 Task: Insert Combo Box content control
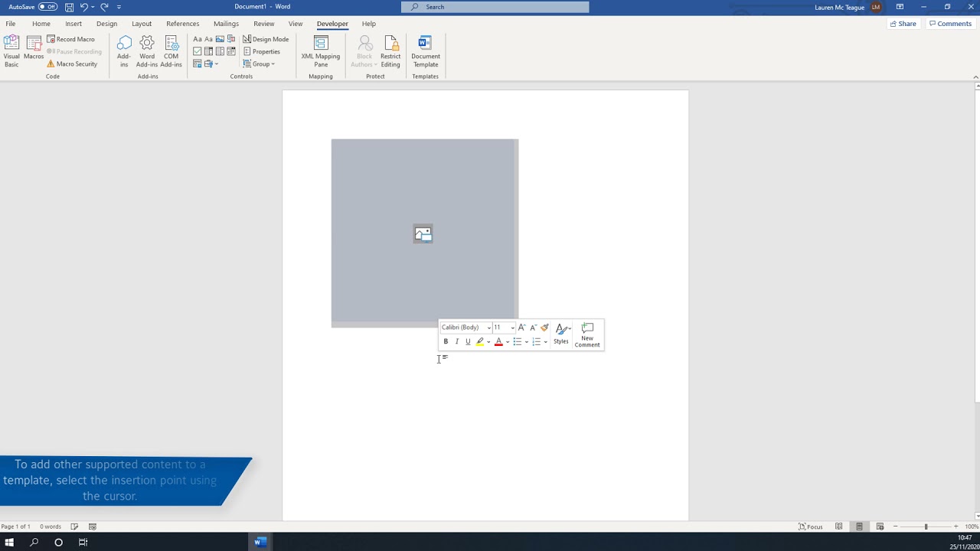coord(208,51)
